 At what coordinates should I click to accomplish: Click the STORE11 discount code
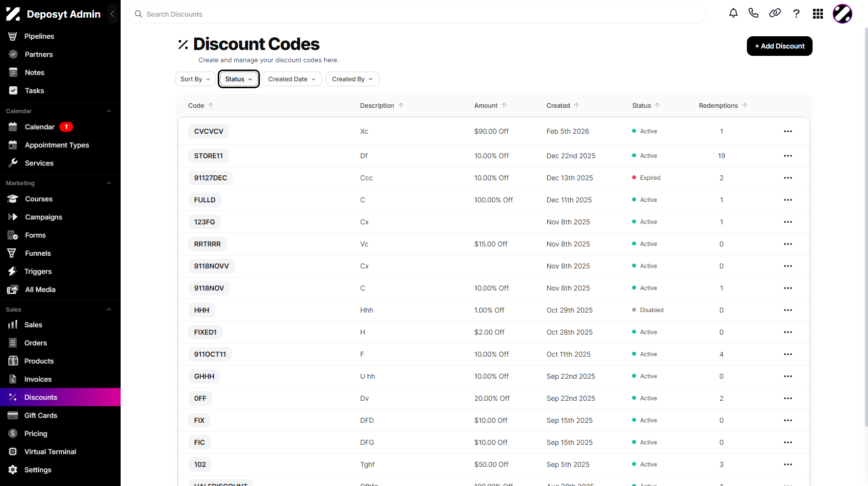[x=208, y=156]
